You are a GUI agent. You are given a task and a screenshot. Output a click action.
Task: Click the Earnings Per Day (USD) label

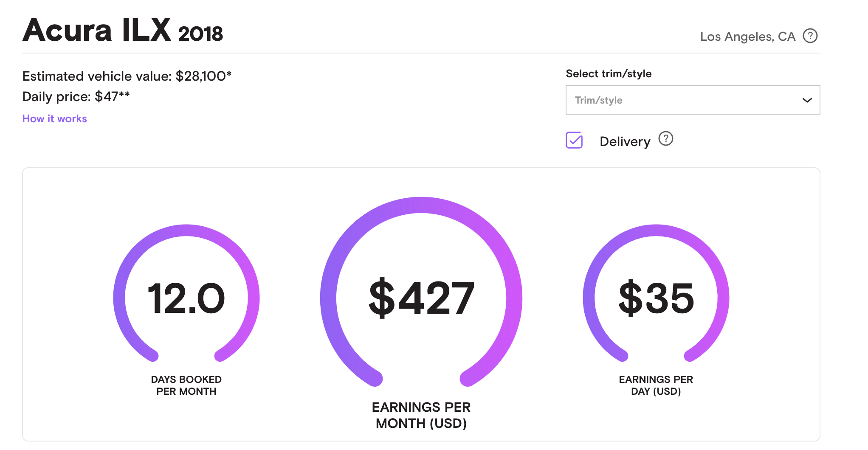(x=656, y=385)
